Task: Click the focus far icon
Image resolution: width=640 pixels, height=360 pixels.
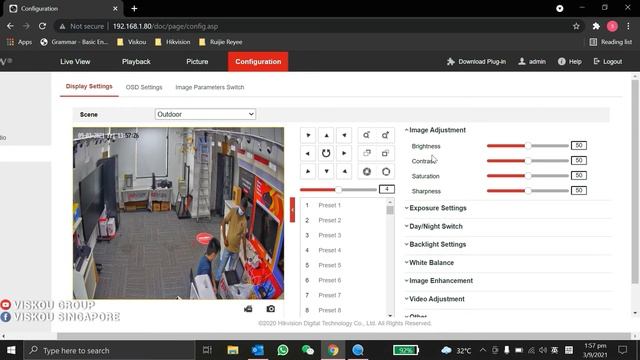Action: pos(385,153)
